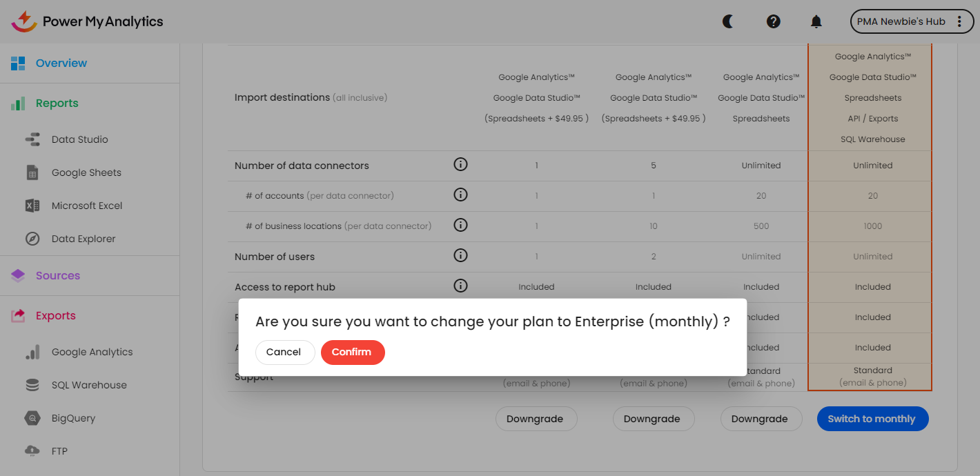The image size is (980, 476).
Task: Open Microsoft Excel reports
Action: pos(87,206)
